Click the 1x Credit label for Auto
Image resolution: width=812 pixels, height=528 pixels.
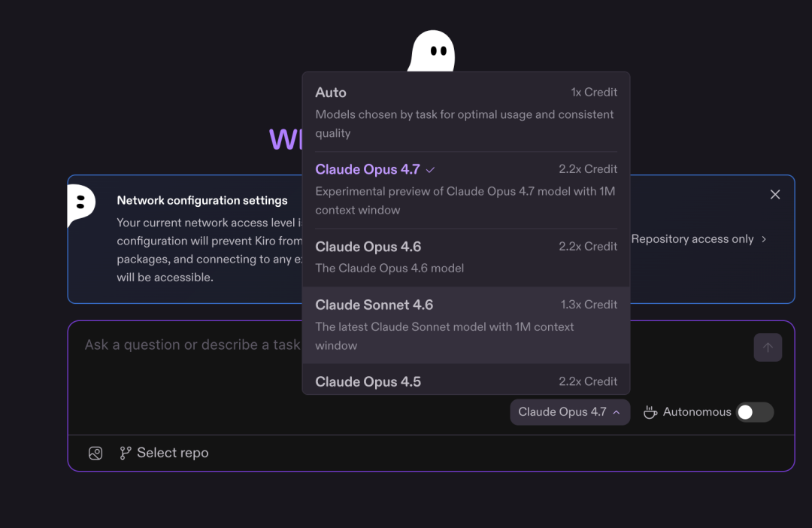pos(594,93)
